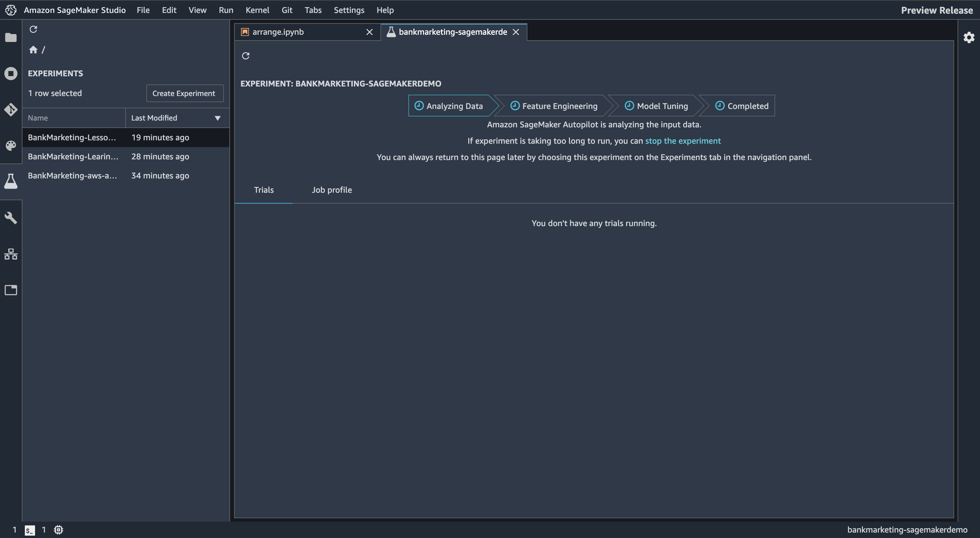The image size is (980, 538).
Task: Sort by Last Modified dropdown arrow
Action: click(218, 118)
